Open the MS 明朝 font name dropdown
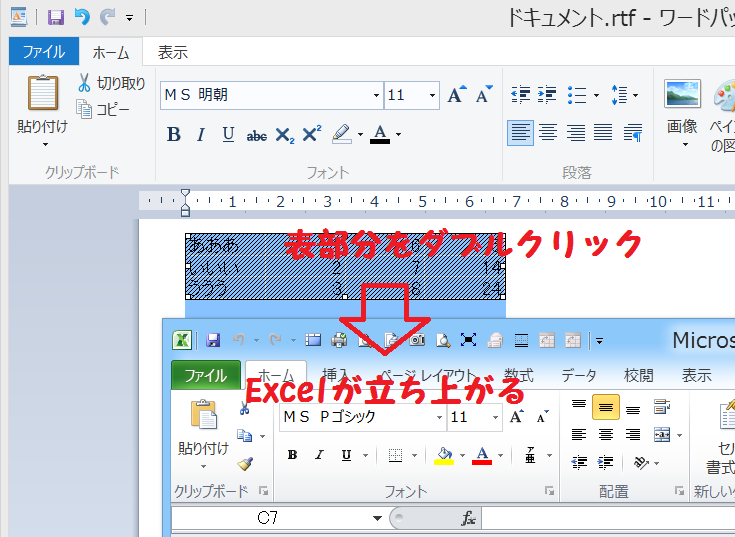 tap(376, 96)
